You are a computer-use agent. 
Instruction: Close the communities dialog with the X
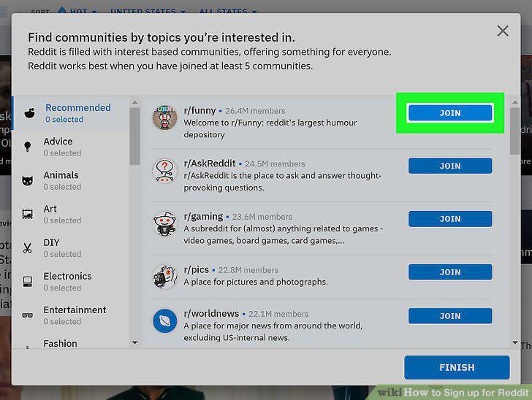click(503, 31)
